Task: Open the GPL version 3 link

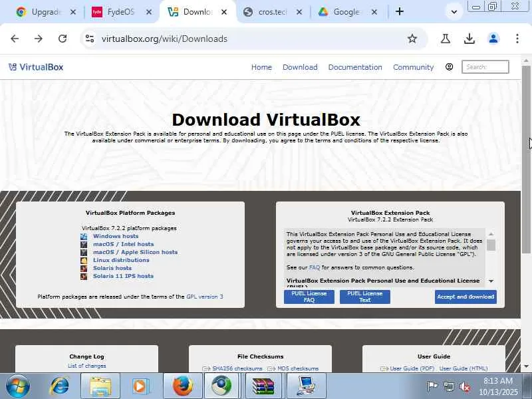Action: pos(205,297)
